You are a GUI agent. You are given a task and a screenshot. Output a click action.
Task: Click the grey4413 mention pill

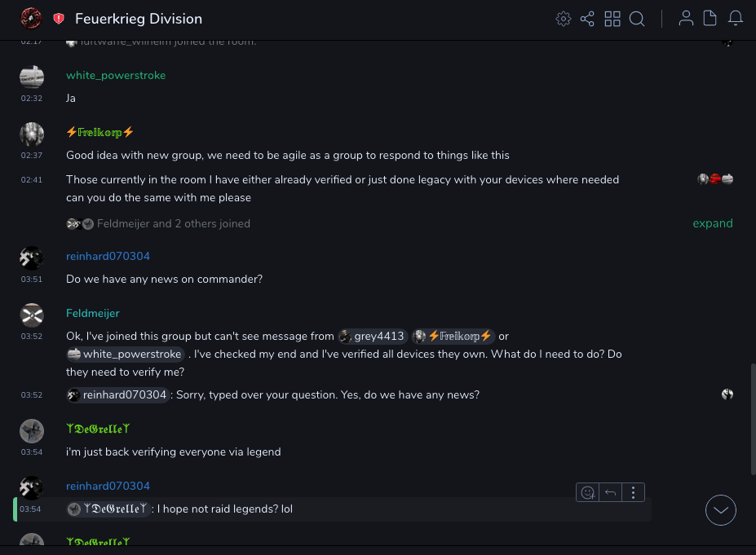click(x=372, y=336)
